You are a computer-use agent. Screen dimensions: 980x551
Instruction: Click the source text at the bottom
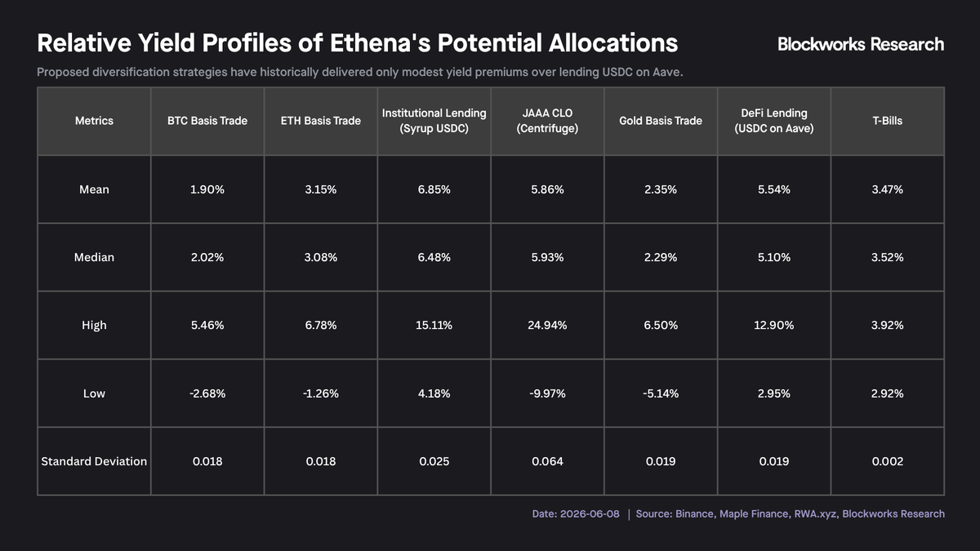click(x=791, y=514)
